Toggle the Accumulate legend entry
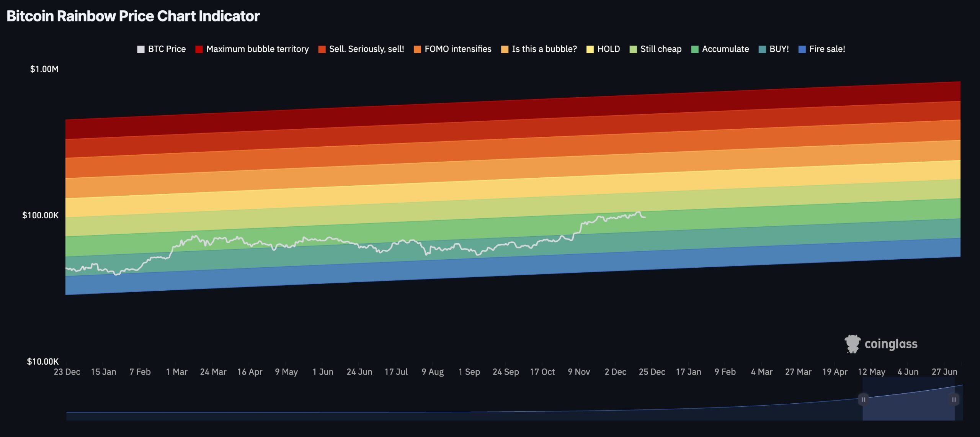 (x=720, y=49)
